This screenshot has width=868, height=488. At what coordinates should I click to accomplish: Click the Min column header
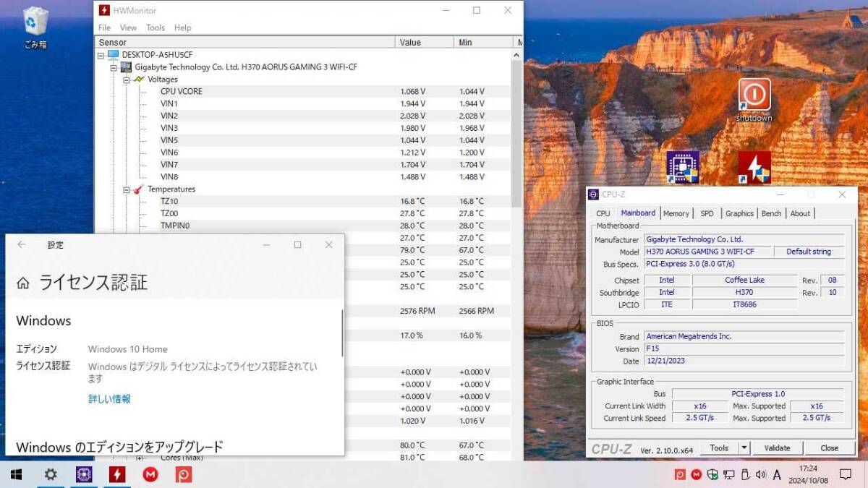coord(484,43)
